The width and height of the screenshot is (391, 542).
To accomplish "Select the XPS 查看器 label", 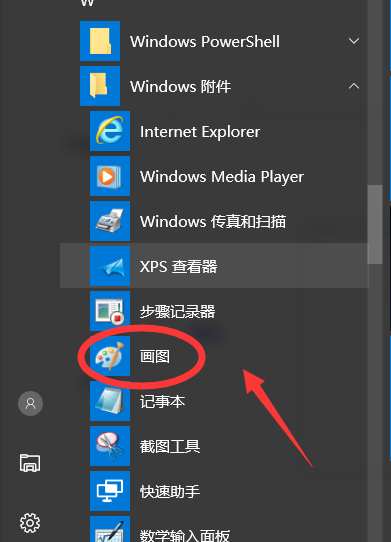I will pos(178,267).
